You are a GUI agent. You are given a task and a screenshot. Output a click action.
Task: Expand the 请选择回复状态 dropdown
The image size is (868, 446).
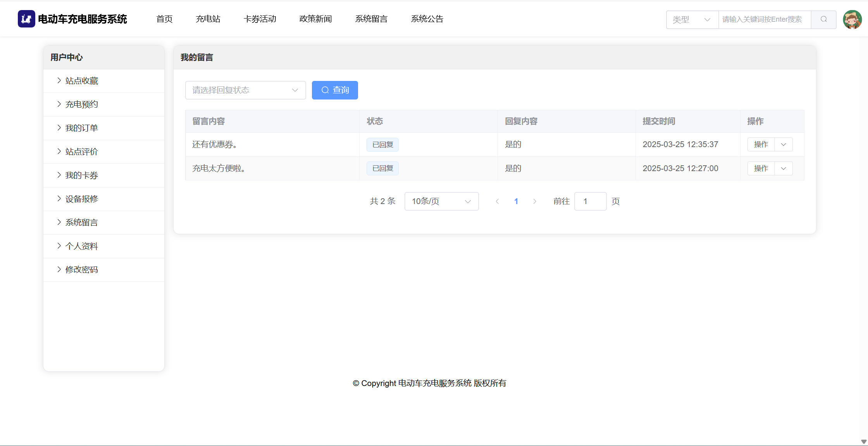click(x=245, y=90)
